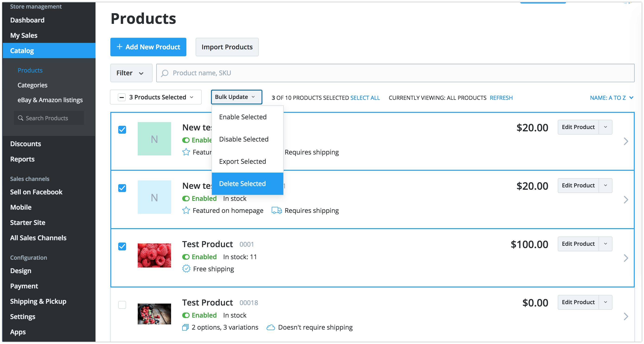Click the raspberry thumbnail of Test Product 0001
This screenshot has height=344, width=644.
(154, 255)
